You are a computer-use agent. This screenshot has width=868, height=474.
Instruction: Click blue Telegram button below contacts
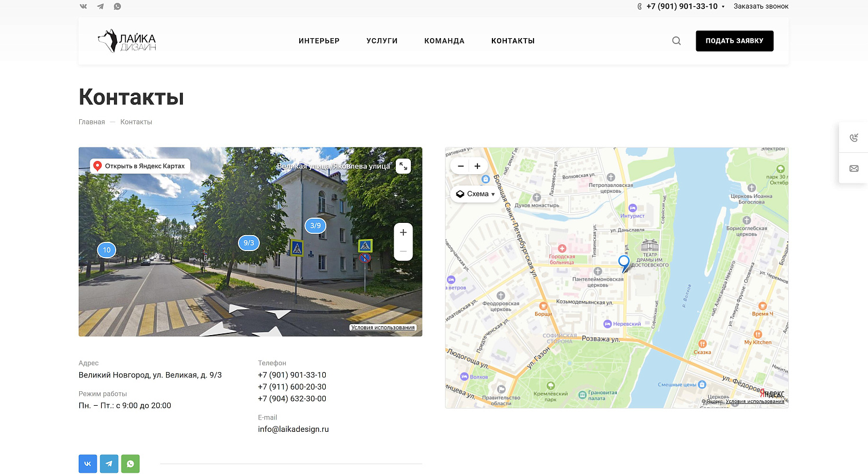tap(109, 464)
